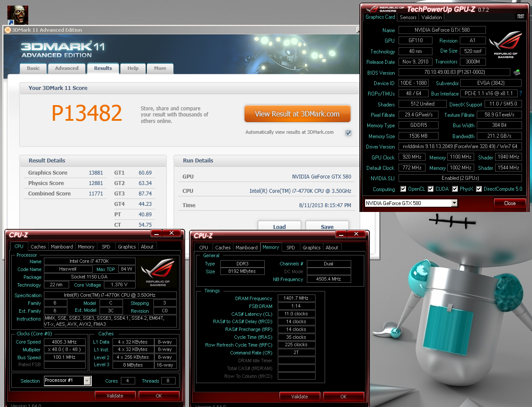This screenshot has width=532, height=407.
Task: Click the BIOS Version field 70.10.49.00.83
Action: click(x=454, y=72)
